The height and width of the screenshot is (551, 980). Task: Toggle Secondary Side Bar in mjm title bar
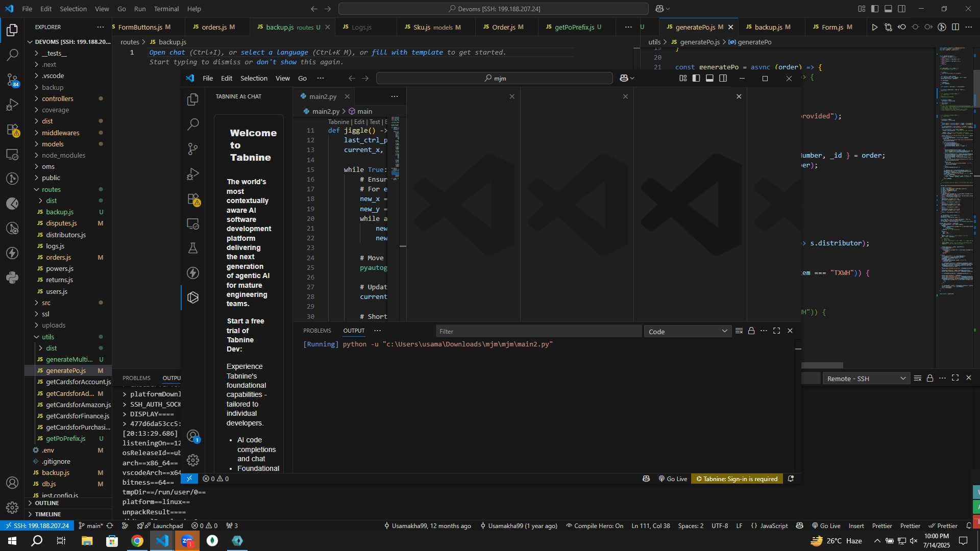(723, 78)
